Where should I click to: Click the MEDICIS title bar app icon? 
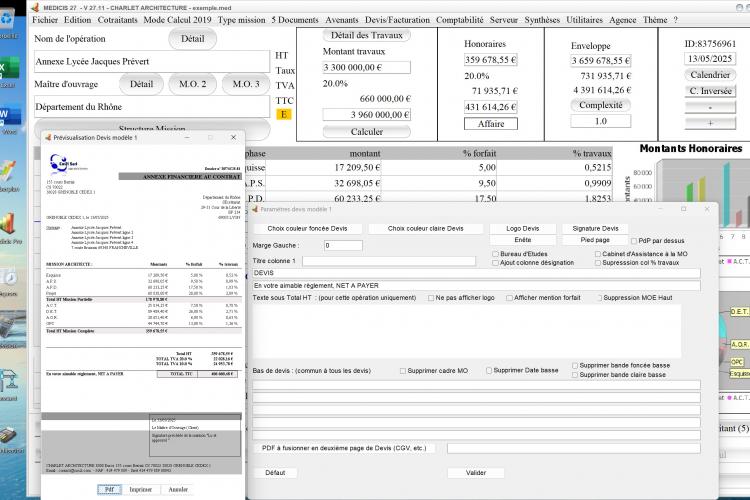(x=34, y=7)
